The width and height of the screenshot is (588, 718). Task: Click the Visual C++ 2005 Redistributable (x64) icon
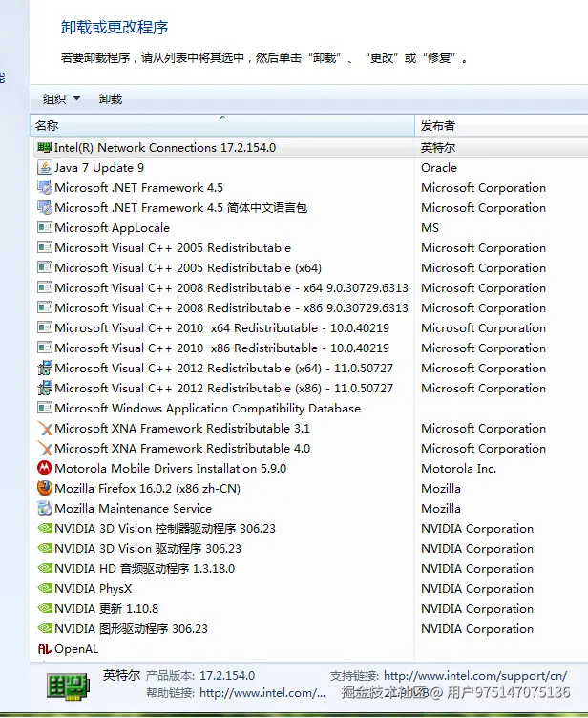pos(45,267)
